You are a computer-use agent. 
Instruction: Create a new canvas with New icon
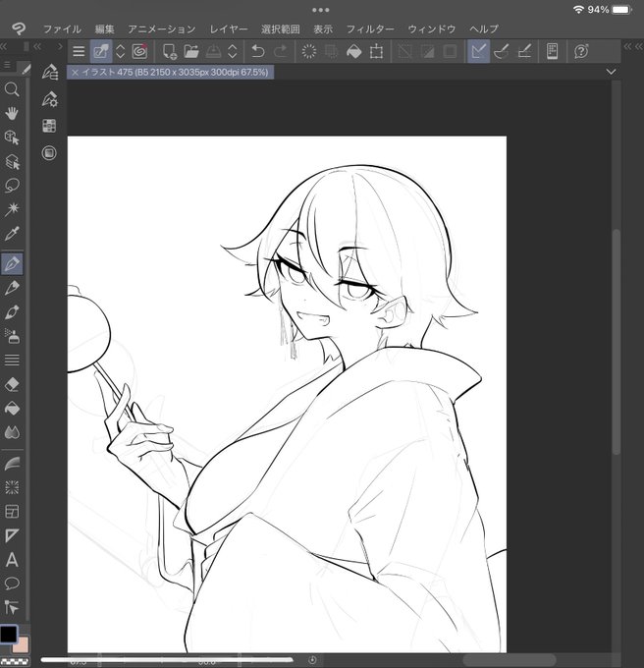[x=170, y=51]
